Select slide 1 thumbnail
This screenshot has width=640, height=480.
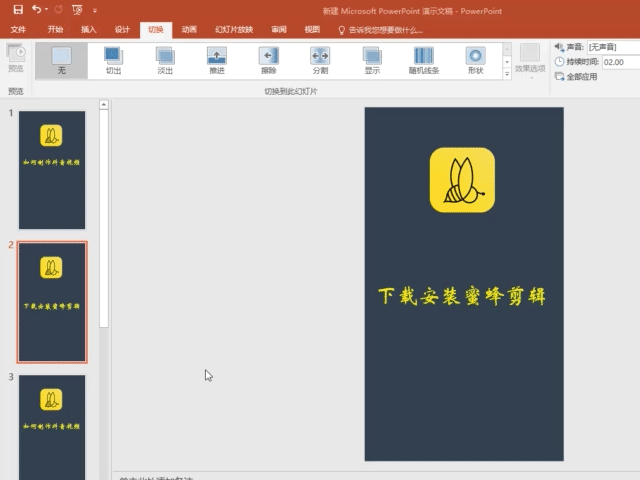[52, 170]
